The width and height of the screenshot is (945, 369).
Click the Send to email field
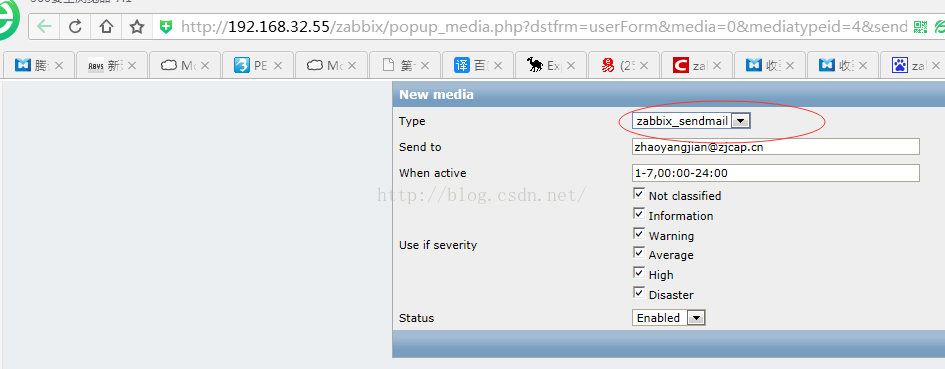click(x=776, y=147)
